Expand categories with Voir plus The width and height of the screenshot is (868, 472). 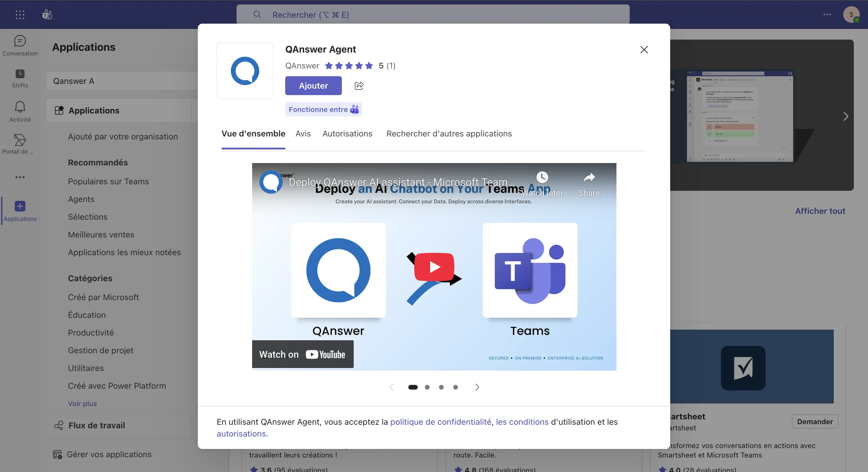click(x=82, y=403)
